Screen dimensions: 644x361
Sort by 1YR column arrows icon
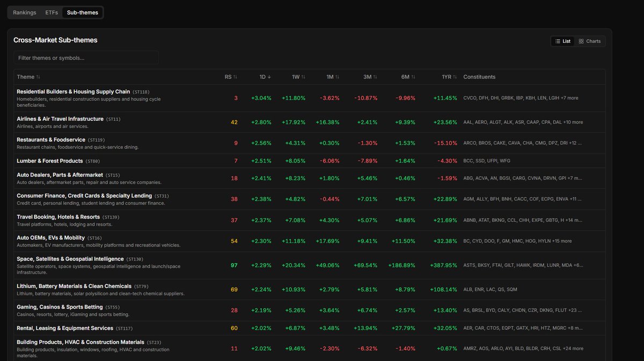click(455, 77)
